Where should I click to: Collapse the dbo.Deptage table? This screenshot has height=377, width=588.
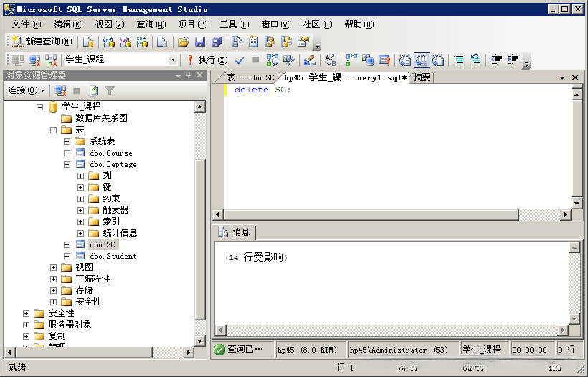(67, 164)
